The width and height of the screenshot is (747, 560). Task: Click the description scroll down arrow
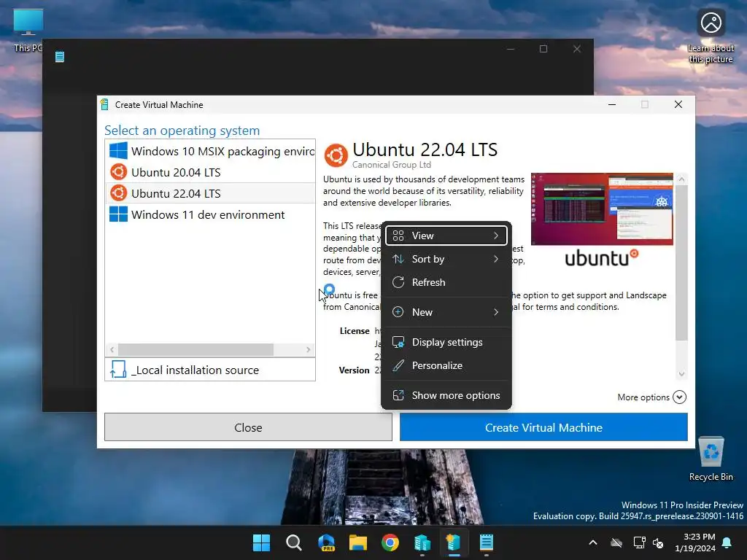(x=681, y=374)
